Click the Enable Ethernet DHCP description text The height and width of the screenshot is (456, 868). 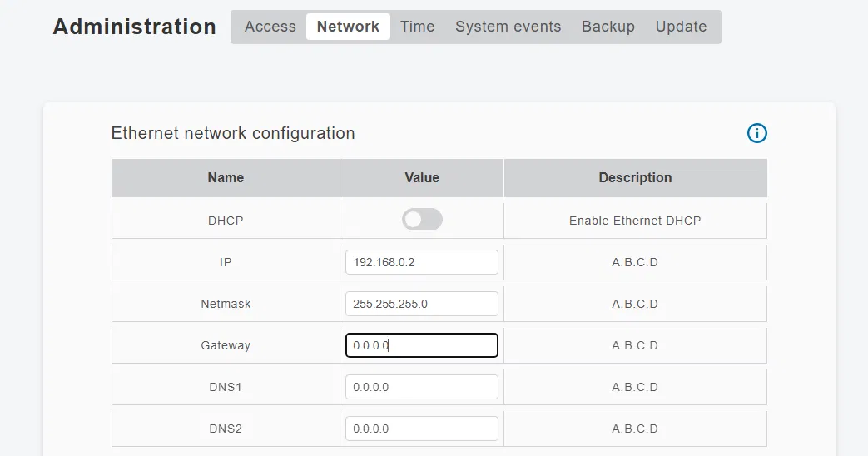(635, 221)
